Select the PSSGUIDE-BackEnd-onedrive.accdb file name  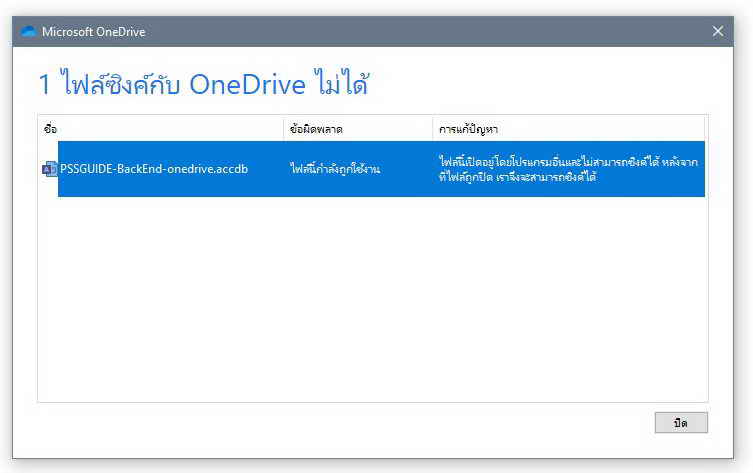[154, 169]
